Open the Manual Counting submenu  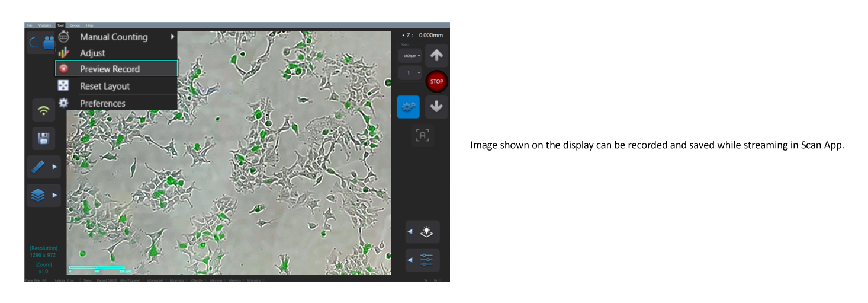click(x=114, y=37)
